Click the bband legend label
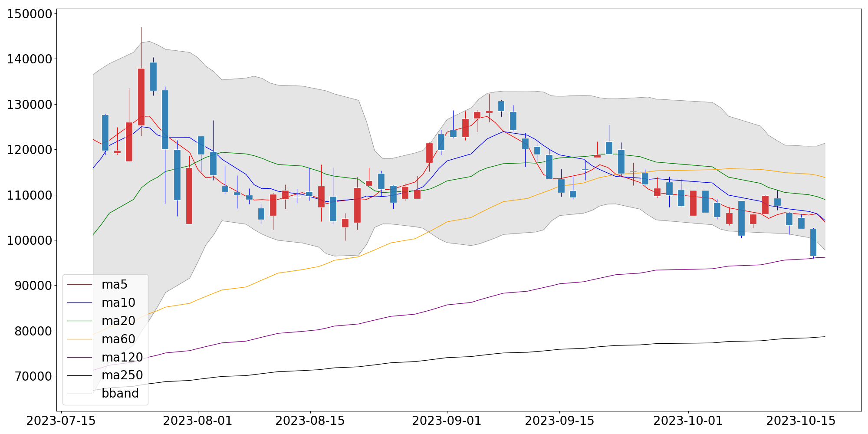 [120, 394]
